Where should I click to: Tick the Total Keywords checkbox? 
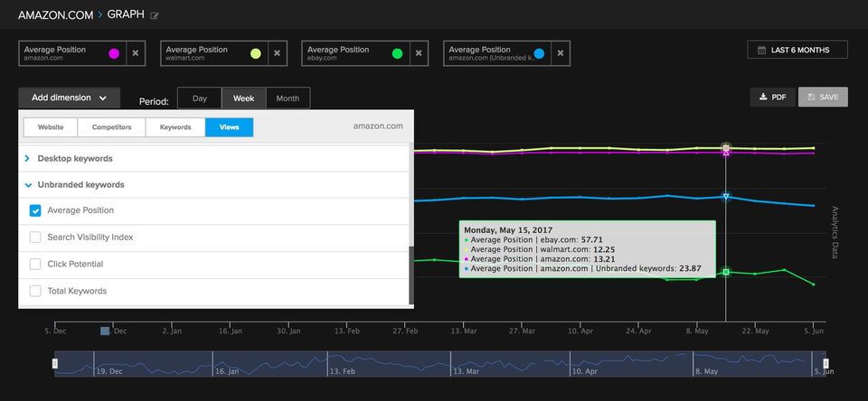(35, 291)
